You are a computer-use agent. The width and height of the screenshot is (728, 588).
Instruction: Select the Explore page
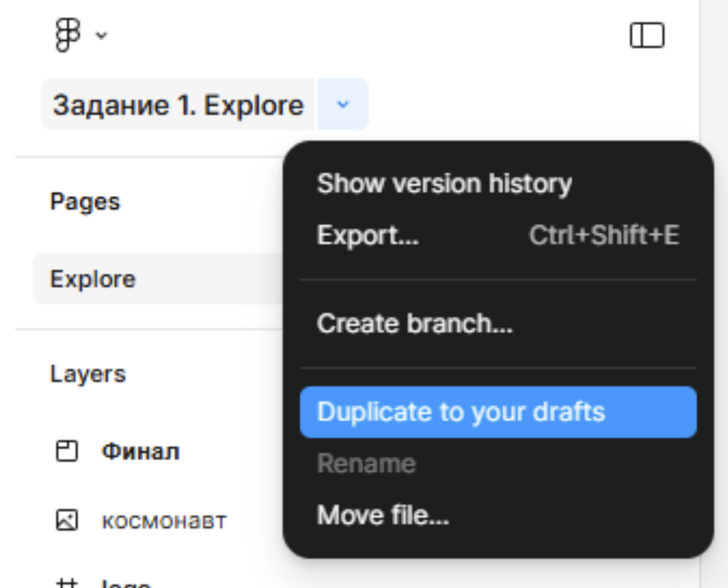(x=93, y=279)
